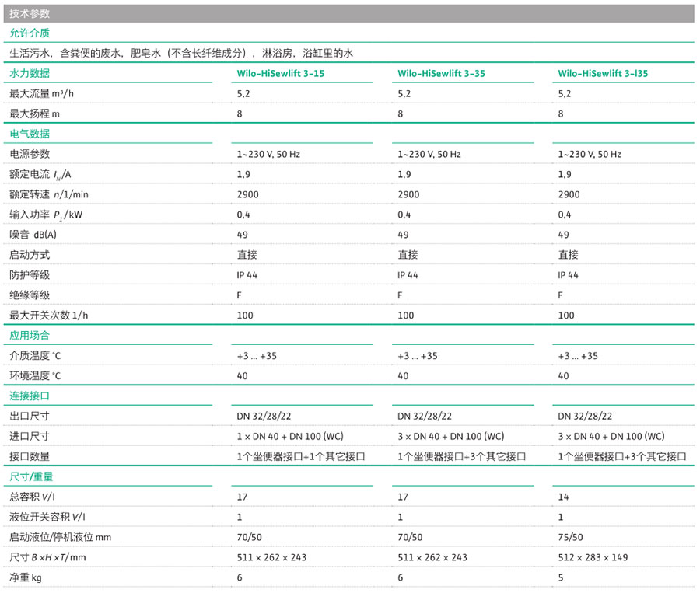The width and height of the screenshot is (700, 593).
Task: Click the 生活污水 allowed media description text
Action: coord(181,54)
